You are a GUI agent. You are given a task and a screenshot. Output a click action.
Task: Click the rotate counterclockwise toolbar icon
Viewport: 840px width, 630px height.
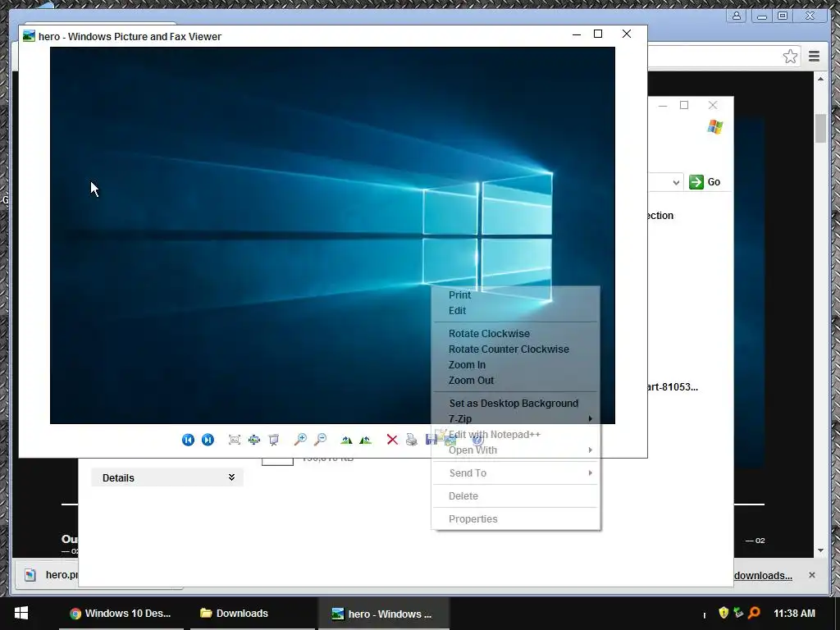pyautogui.click(x=366, y=440)
